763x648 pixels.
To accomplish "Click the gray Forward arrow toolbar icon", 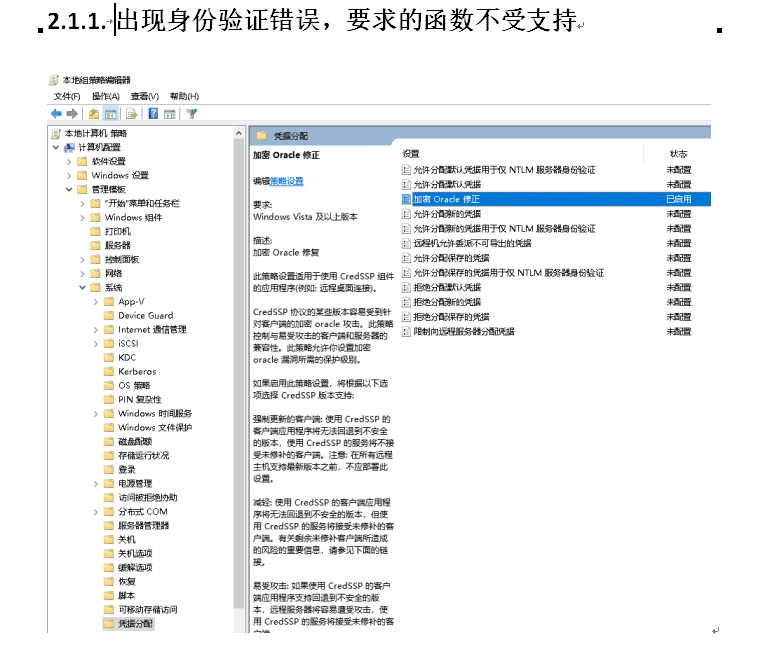I will pyautogui.click(x=72, y=114).
